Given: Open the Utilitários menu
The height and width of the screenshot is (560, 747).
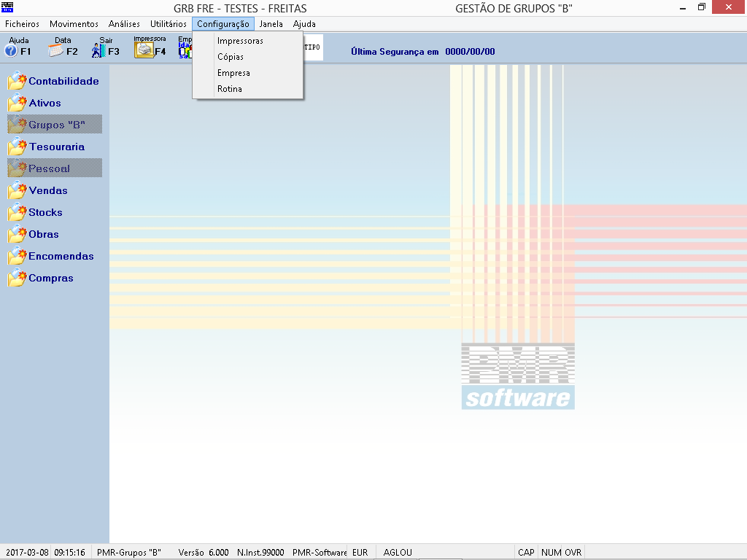Looking at the screenshot, I should pyautogui.click(x=169, y=24).
